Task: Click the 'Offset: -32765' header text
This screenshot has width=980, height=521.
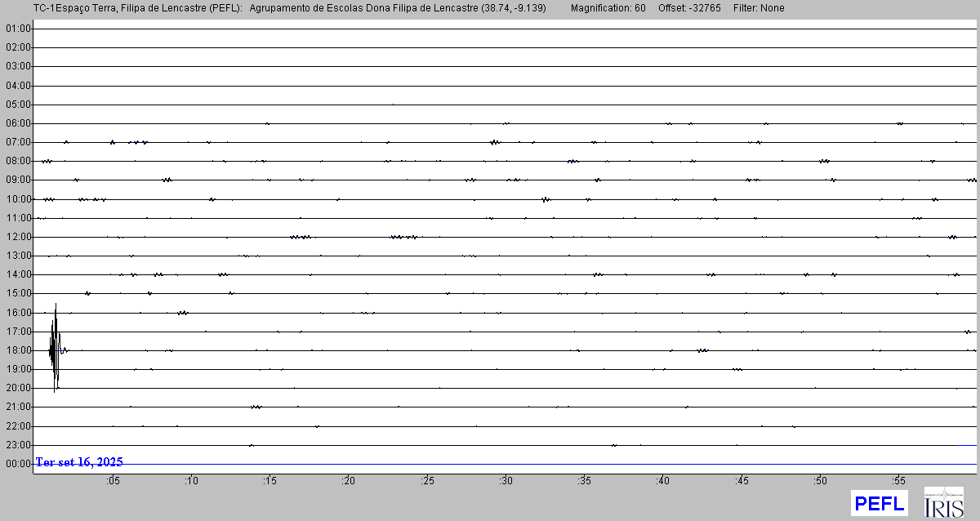Action: coord(690,8)
